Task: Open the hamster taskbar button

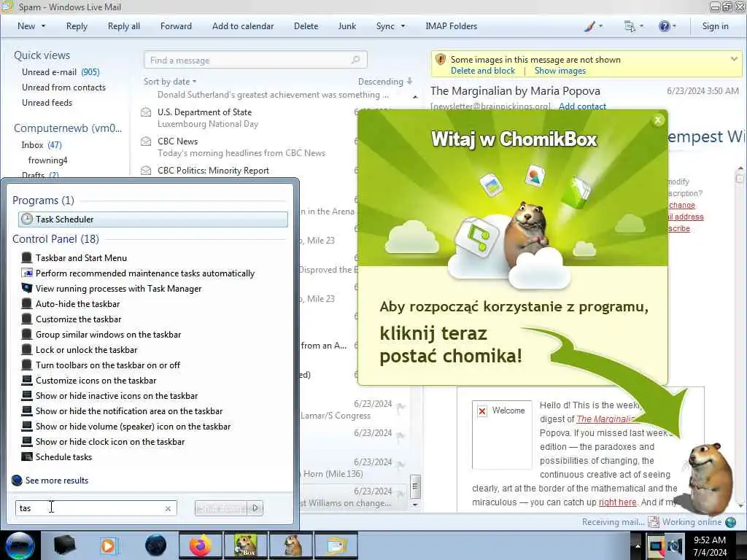Action: tap(291, 545)
